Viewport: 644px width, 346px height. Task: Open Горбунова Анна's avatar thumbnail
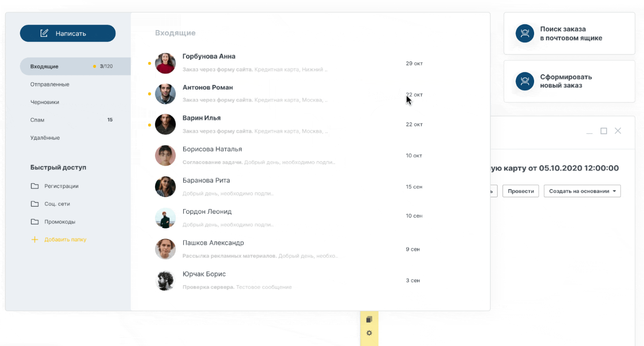[x=166, y=63]
